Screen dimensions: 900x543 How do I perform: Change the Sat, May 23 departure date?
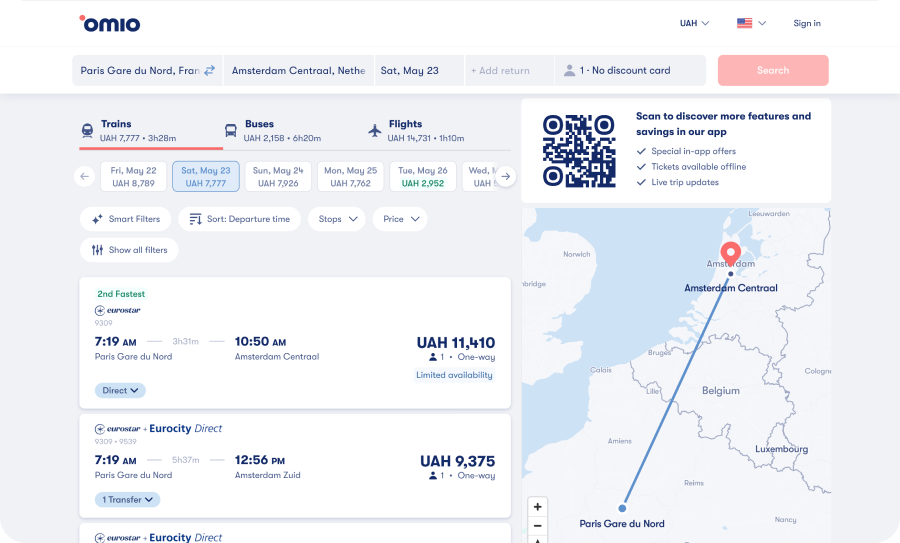pos(420,70)
